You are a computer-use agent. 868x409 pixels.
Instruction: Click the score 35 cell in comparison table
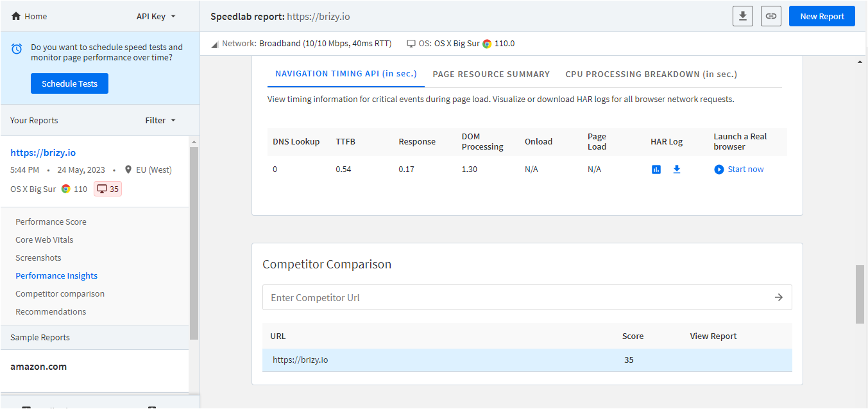click(x=629, y=360)
